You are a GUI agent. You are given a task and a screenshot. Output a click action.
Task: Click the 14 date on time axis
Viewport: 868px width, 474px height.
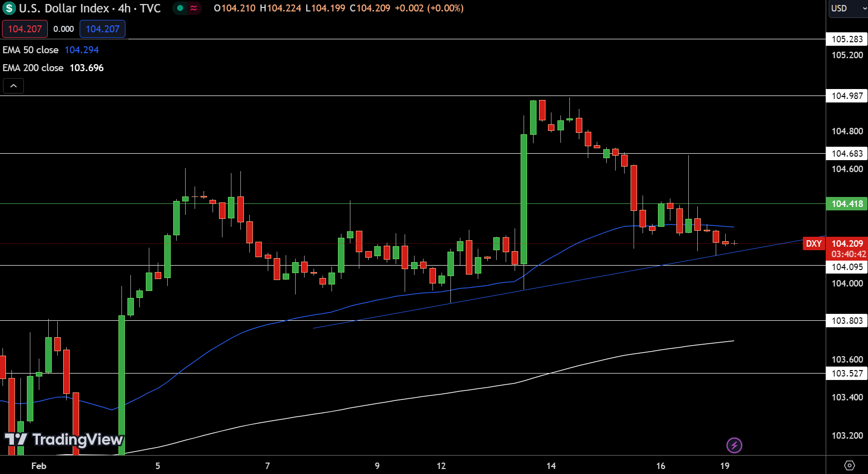(x=551, y=466)
